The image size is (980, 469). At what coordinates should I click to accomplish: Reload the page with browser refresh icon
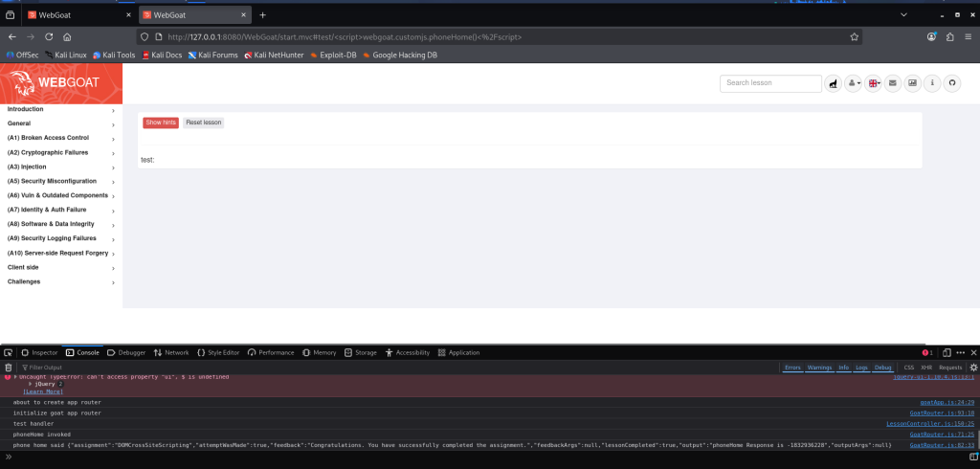tap(49, 37)
